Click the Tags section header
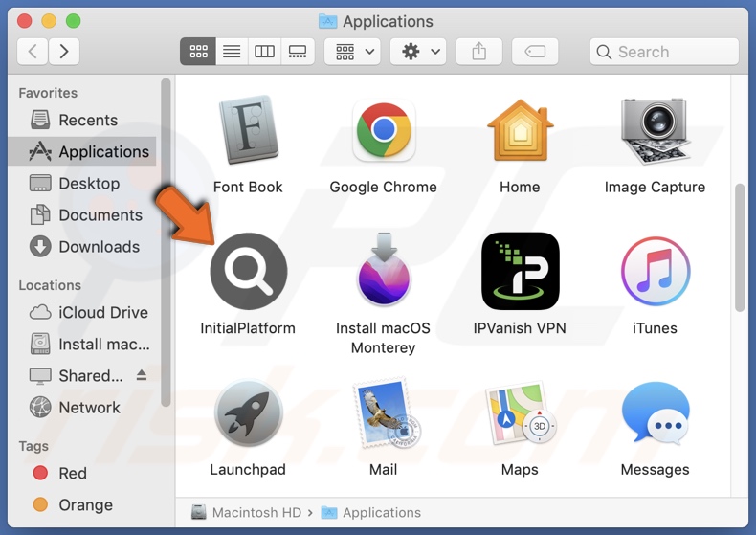Viewport: 756px width, 535px height. [x=33, y=446]
